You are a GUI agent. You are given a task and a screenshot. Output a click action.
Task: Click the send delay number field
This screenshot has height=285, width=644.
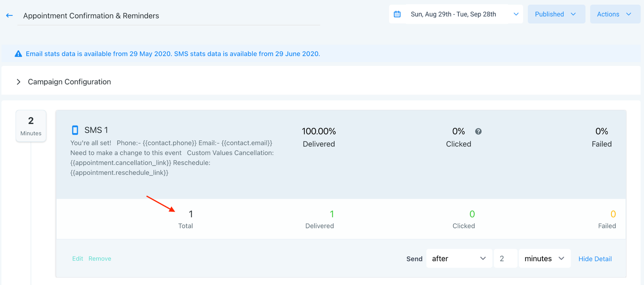[505, 258]
